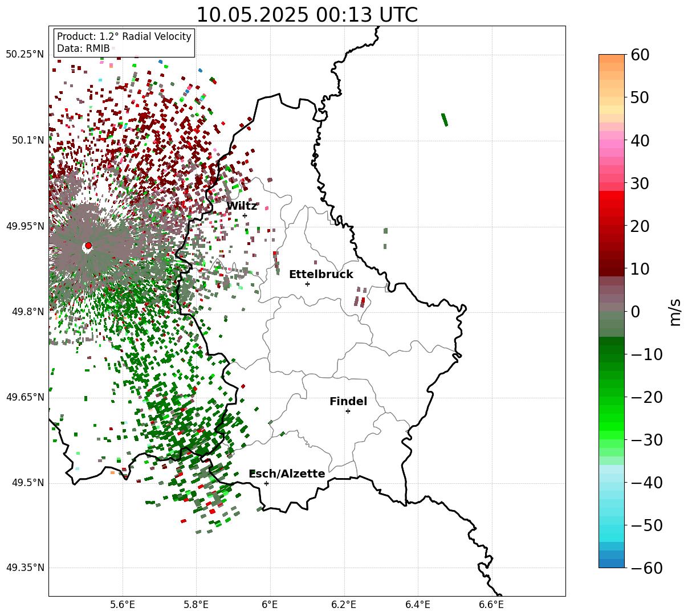The width and height of the screenshot is (688, 616).
Task: Click the 6°E longitude tick label
Action: click(270, 605)
